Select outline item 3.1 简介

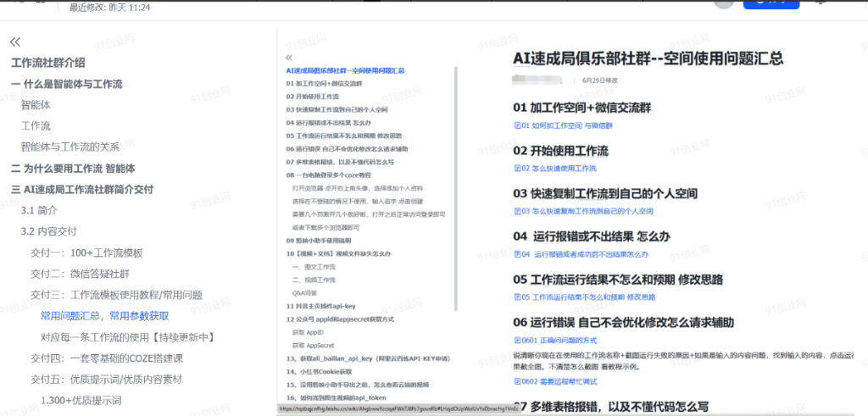click(x=39, y=210)
